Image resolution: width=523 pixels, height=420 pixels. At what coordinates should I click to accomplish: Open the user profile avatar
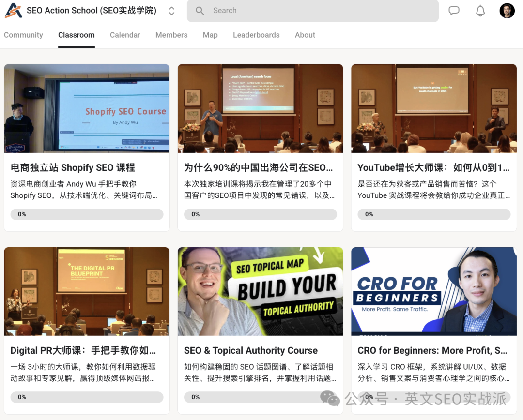pyautogui.click(x=507, y=11)
